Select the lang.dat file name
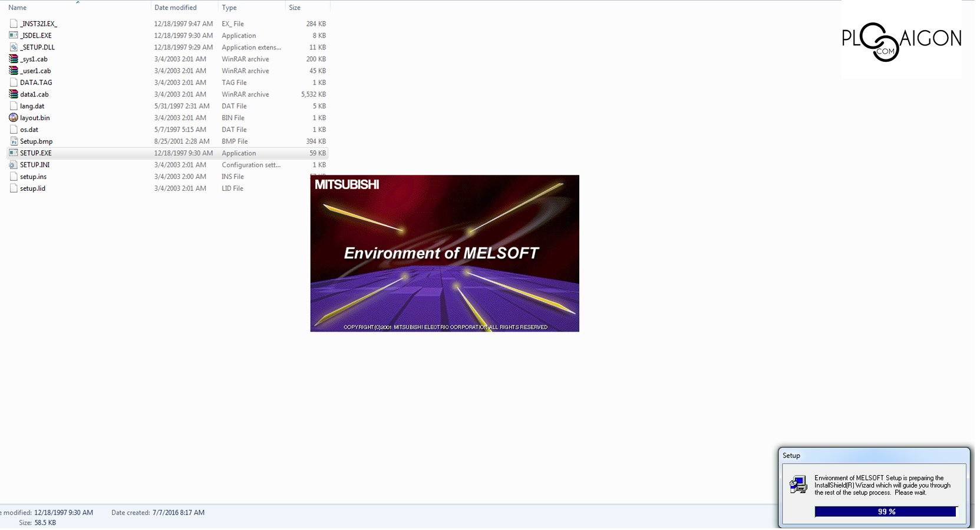The height and width of the screenshot is (530, 980). tap(32, 106)
